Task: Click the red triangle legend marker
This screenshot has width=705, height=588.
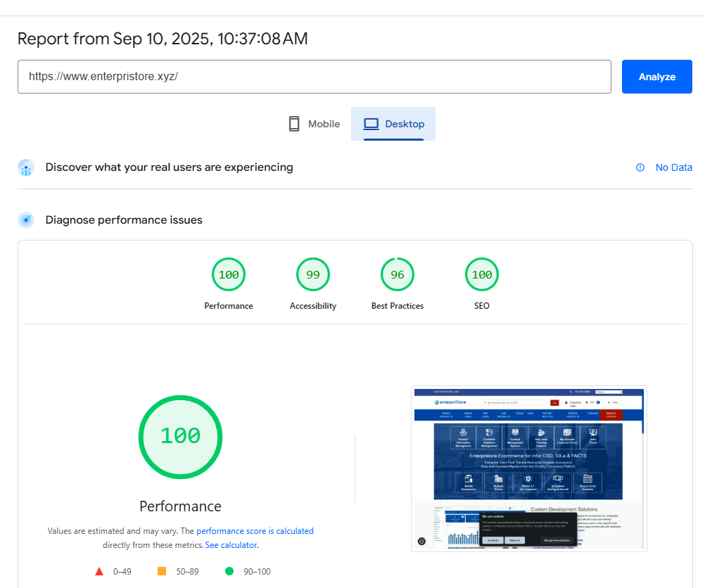Action: (99, 571)
